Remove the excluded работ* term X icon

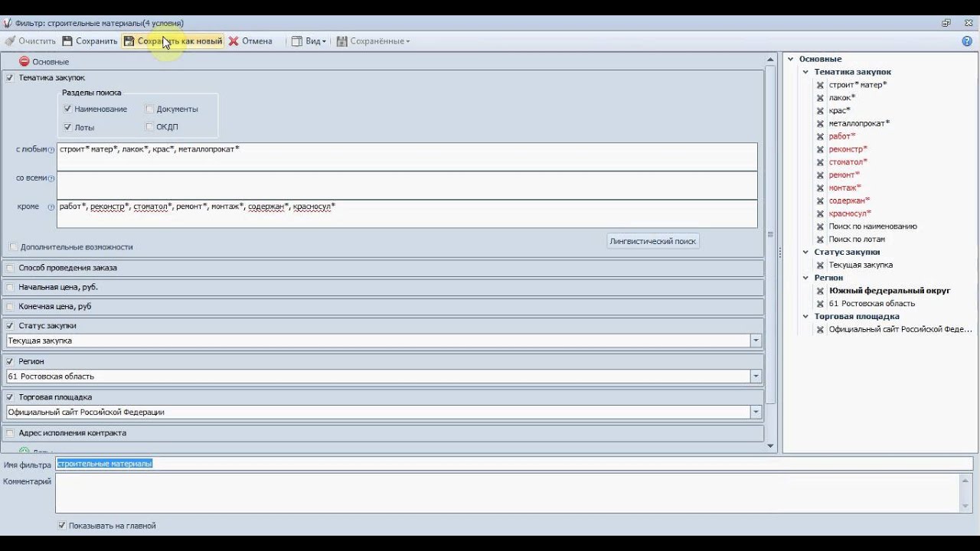820,136
